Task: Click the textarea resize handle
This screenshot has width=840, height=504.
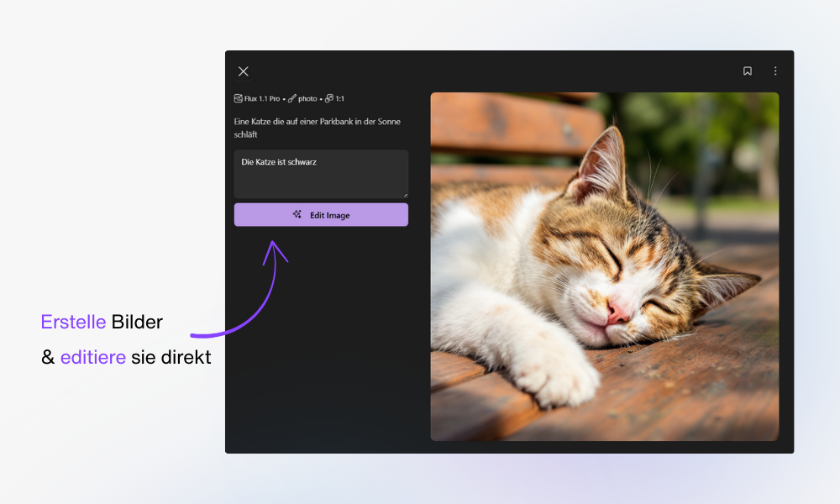Action: point(405,195)
